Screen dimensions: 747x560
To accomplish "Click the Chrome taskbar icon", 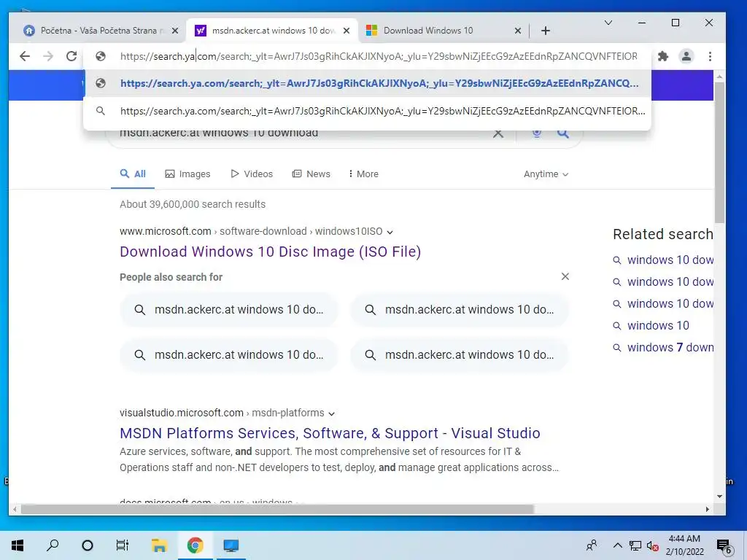I will tap(195, 545).
